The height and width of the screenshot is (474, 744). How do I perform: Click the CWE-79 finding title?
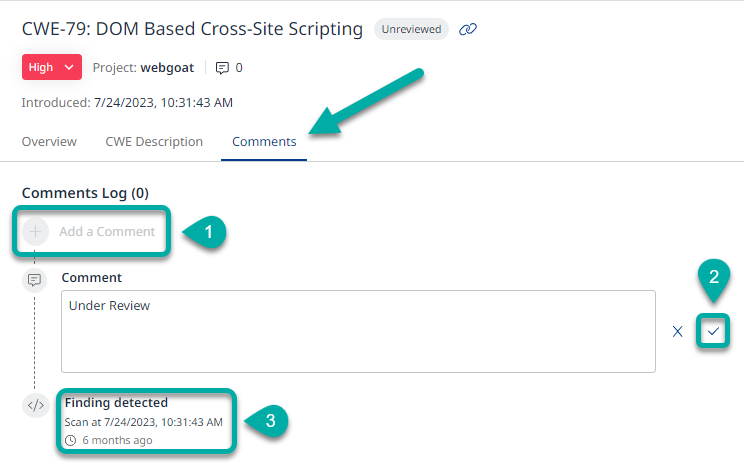192,29
